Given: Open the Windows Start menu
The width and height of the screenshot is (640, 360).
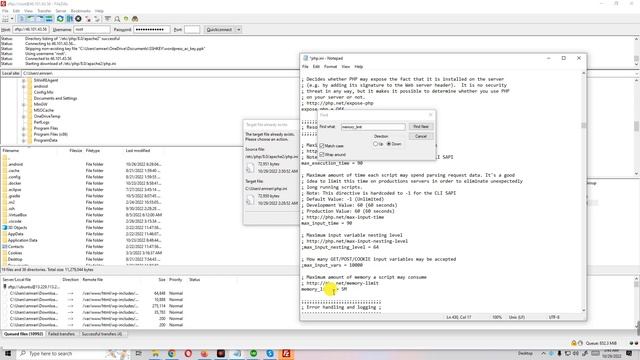Looking at the screenshot, I should pyautogui.click(x=8, y=353).
